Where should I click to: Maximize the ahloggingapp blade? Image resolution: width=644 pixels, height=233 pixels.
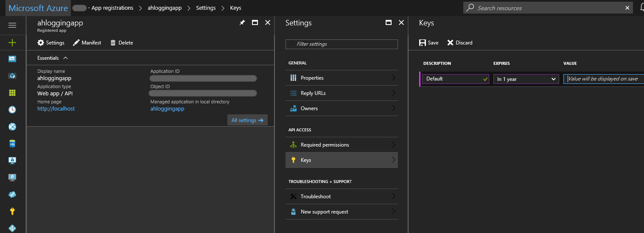pyautogui.click(x=255, y=22)
